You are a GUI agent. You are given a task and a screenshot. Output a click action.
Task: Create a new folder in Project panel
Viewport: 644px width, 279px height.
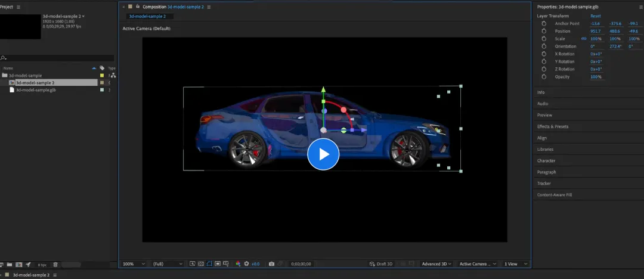tap(11, 264)
